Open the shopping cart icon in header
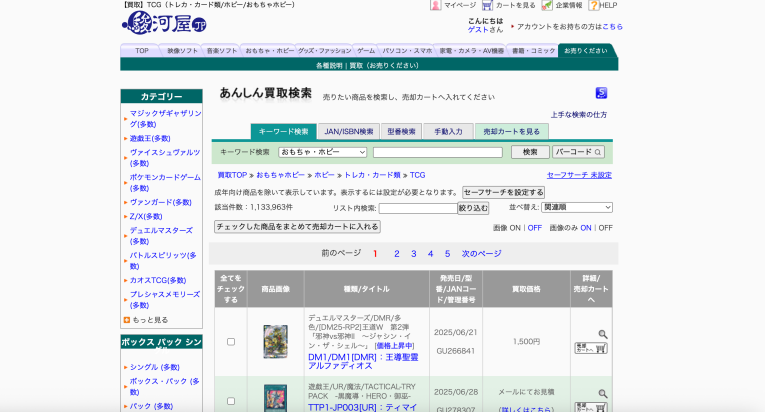The image size is (765, 412). 487,5
